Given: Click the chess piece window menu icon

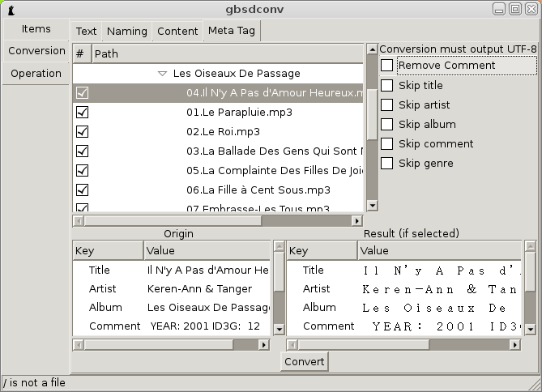Looking at the screenshot, I should coord(11,10).
